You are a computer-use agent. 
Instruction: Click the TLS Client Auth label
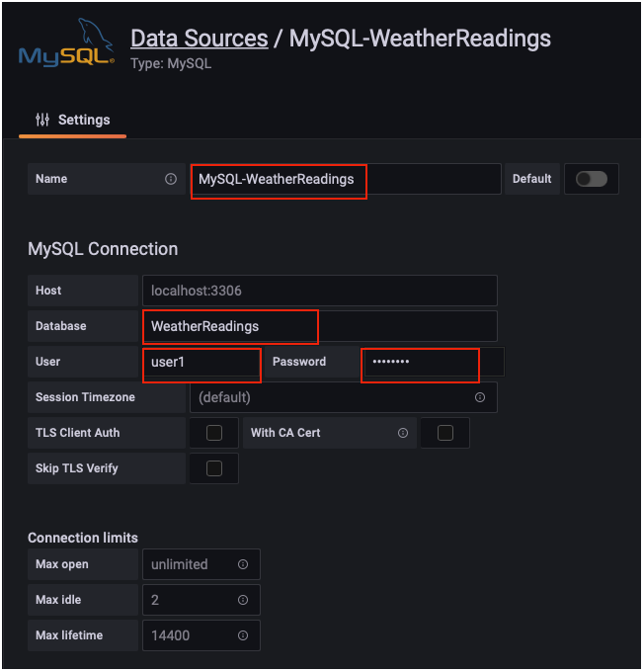coord(78,433)
